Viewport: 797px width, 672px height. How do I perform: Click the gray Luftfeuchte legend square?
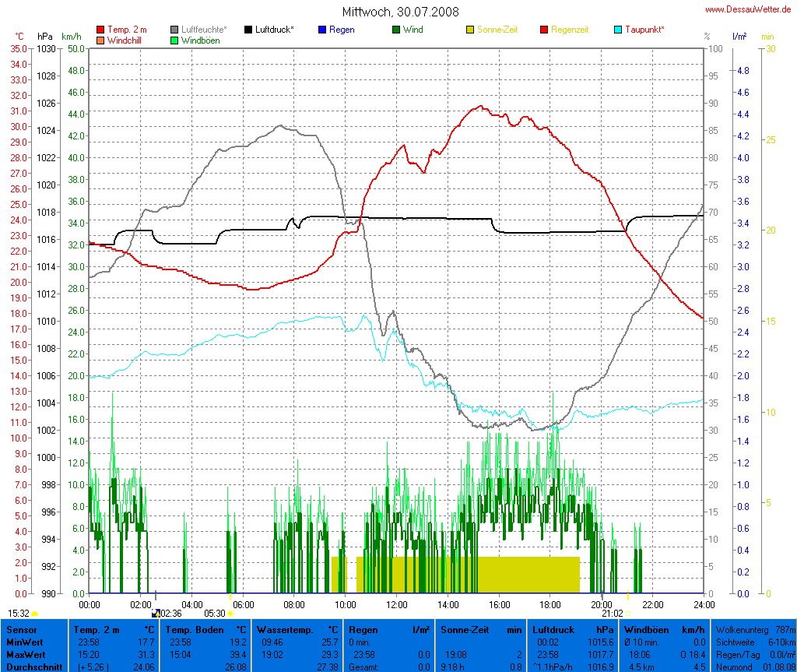click(174, 30)
